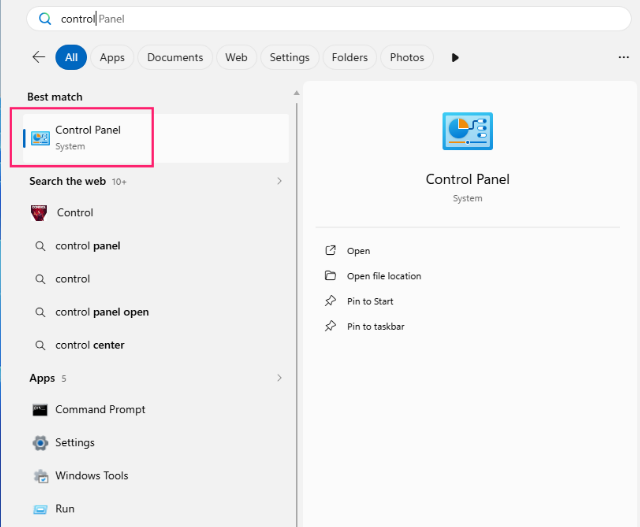Go back using the left arrow
The height and width of the screenshot is (527, 640).
click(x=39, y=57)
